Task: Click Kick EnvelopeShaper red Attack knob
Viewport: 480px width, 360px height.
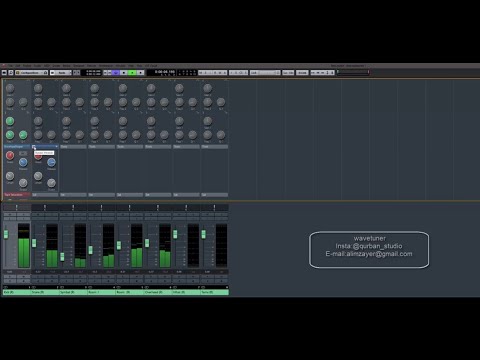Action: point(10,155)
